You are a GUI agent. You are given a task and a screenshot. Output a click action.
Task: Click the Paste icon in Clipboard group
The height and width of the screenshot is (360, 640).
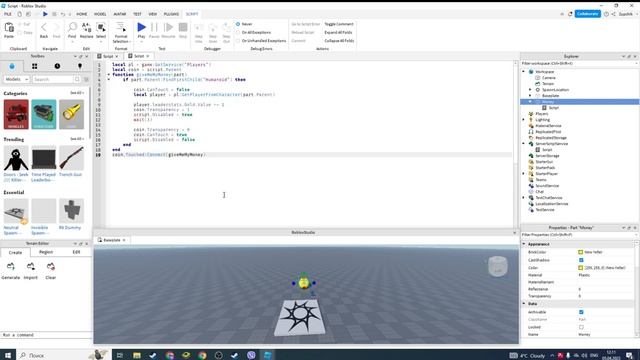9,28
